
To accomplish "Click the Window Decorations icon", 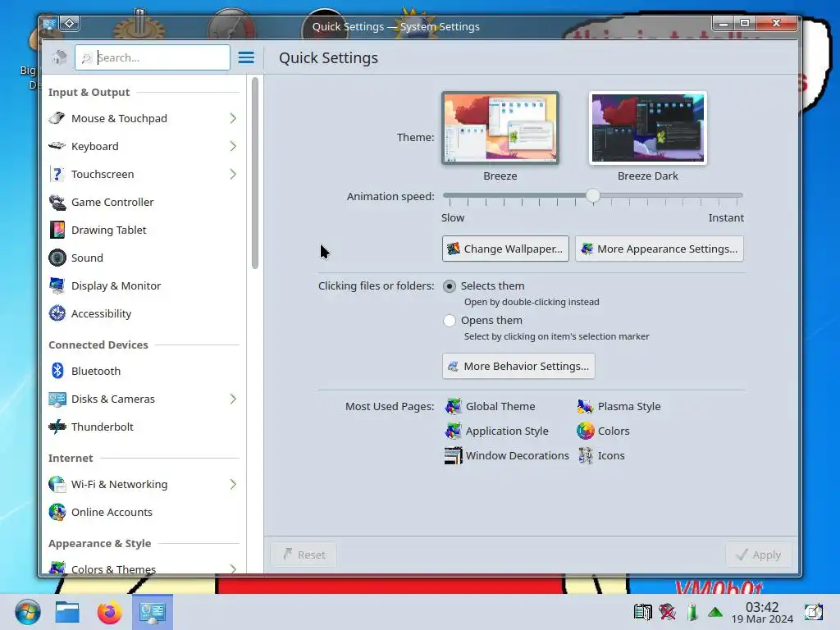I will (x=453, y=455).
